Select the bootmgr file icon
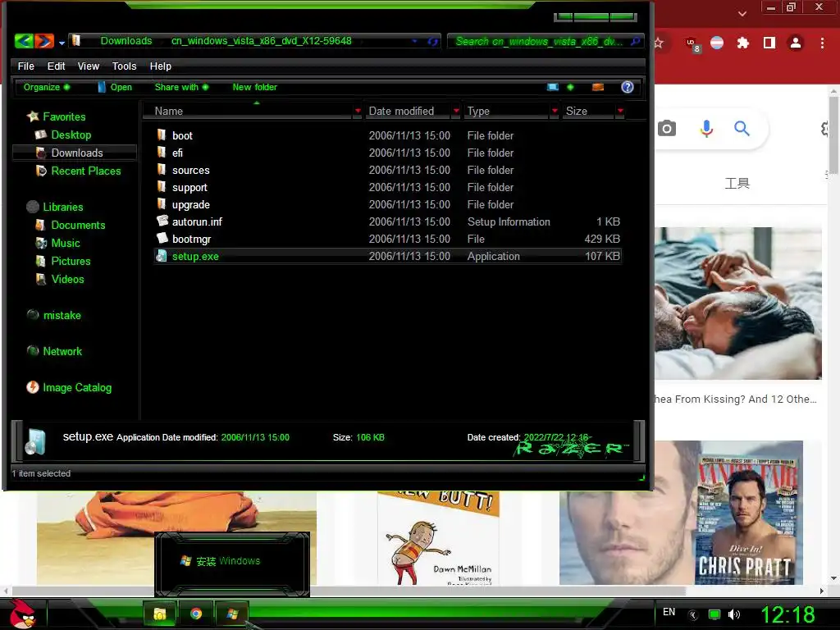The width and height of the screenshot is (840, 630). pos(162,238)
